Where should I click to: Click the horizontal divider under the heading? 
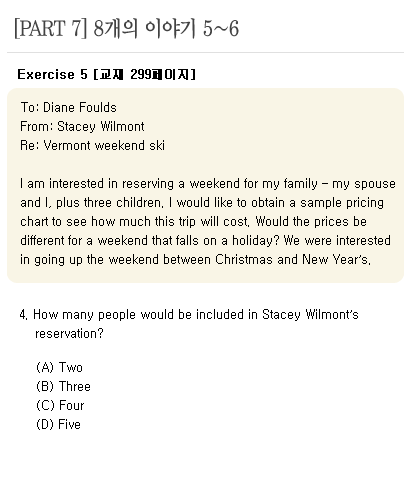205,52
